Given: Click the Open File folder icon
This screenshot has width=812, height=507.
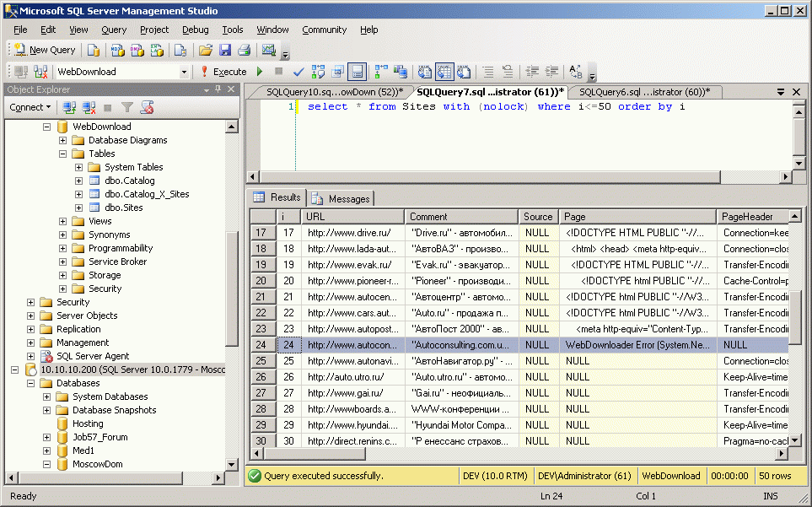Looking at the screenshot, I should tap(206, 50).
